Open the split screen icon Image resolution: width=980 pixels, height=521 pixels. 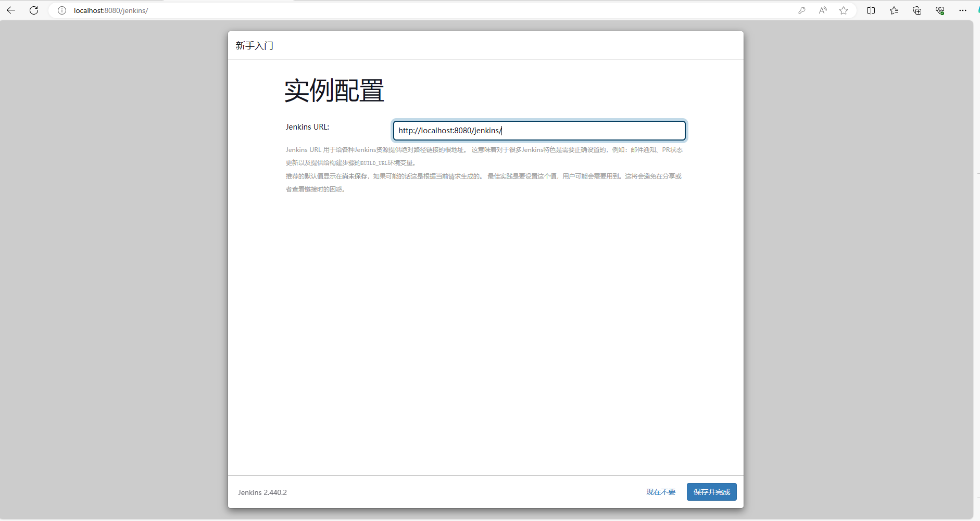coord(871,10)
